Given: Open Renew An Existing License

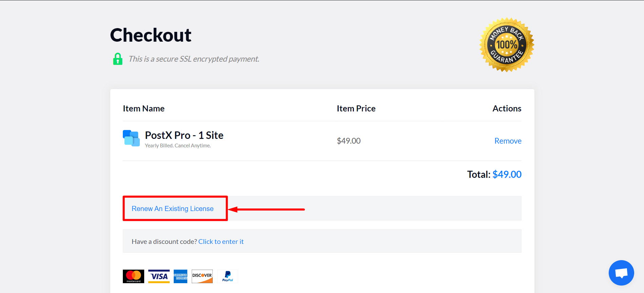Looking at the screenshot, I should pyautogui.click(x=172, y=208).
